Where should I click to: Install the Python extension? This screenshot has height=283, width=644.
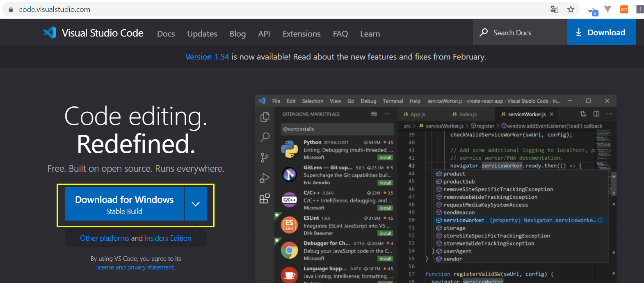pos(385,158)
